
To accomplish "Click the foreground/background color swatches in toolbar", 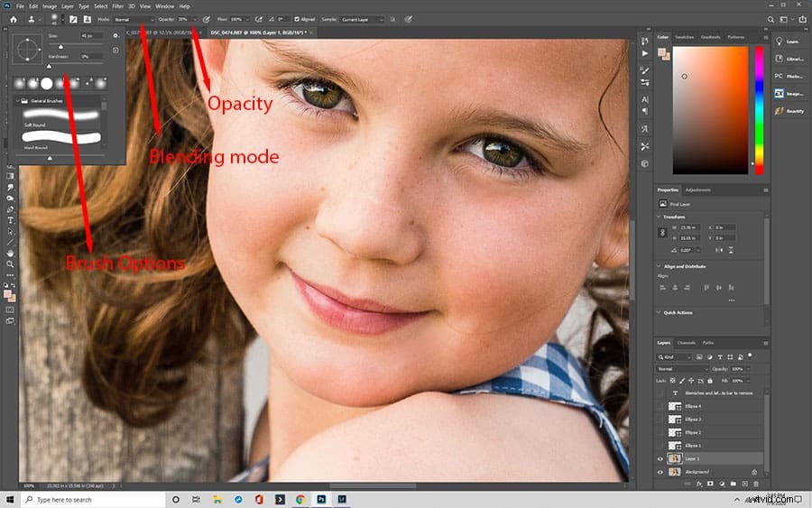I will [9, 296].
